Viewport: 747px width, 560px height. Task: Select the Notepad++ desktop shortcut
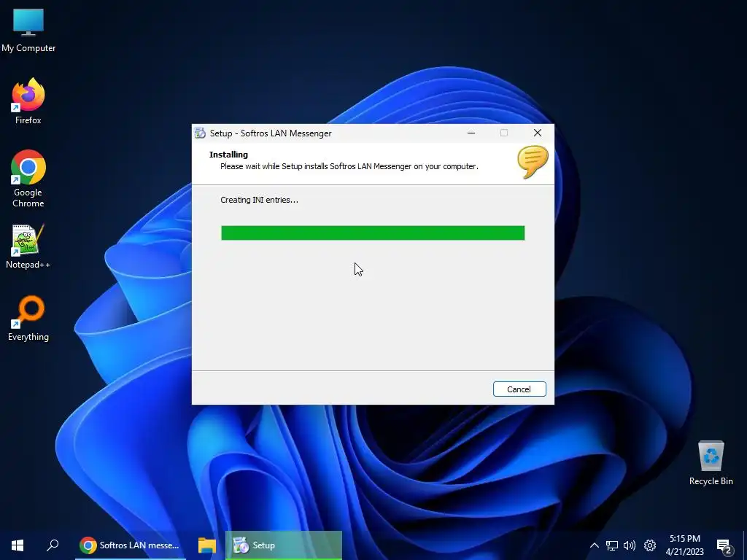click(x=28, y=246)
